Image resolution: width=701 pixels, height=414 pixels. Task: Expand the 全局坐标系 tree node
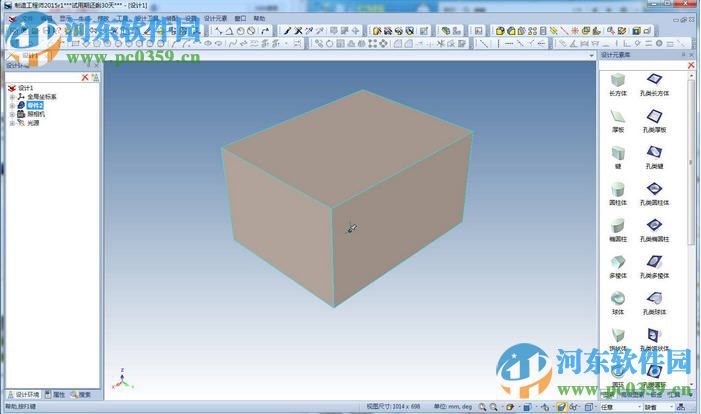click(x=12, y=97)
